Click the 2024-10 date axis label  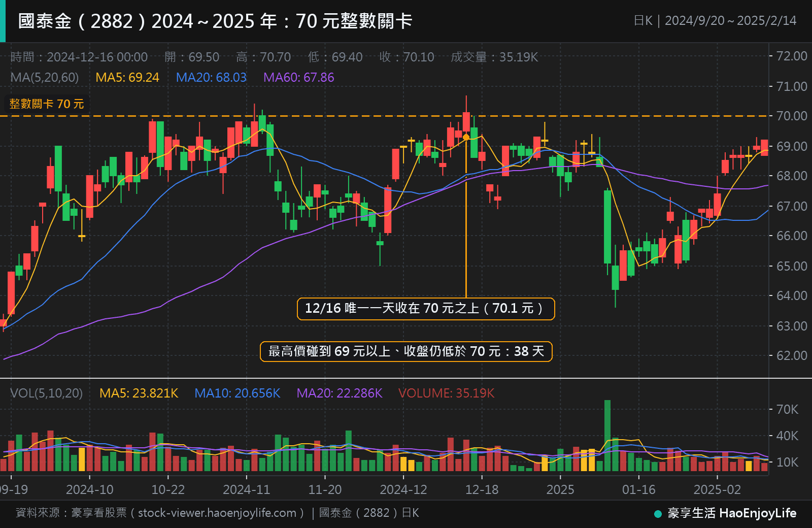(90, 490)
